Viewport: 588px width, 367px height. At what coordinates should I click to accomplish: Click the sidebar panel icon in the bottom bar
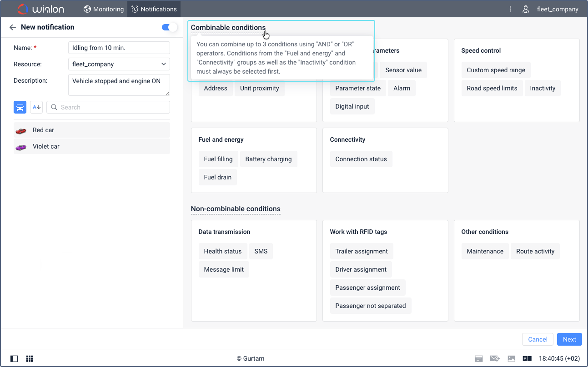[x=14, y=358]
